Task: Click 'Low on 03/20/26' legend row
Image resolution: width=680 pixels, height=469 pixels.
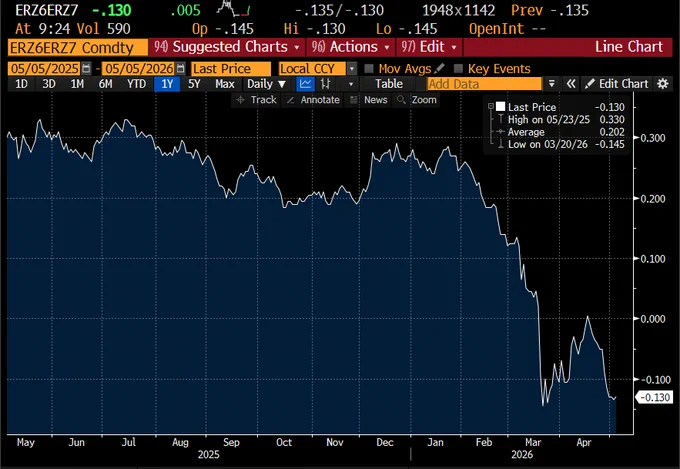Action: 562,144
